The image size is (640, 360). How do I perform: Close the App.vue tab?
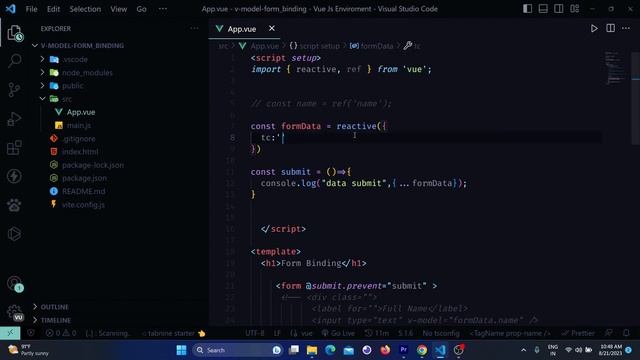pyautogui.click(x=271, y=28)
